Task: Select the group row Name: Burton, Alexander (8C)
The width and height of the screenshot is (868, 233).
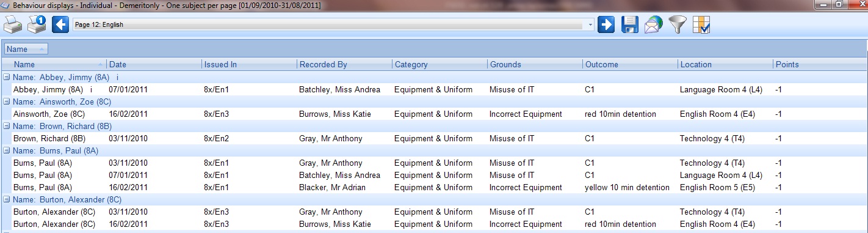Action: click(434, 200)
